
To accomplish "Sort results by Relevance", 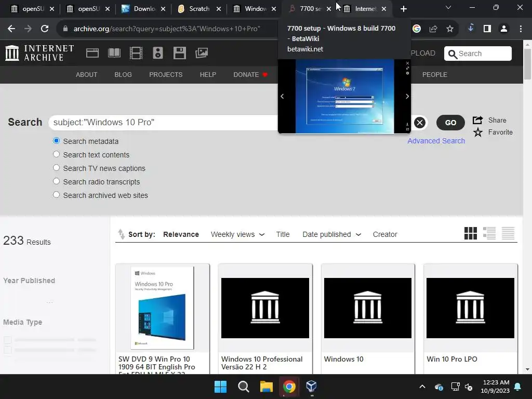I will [x=181, y=234].
